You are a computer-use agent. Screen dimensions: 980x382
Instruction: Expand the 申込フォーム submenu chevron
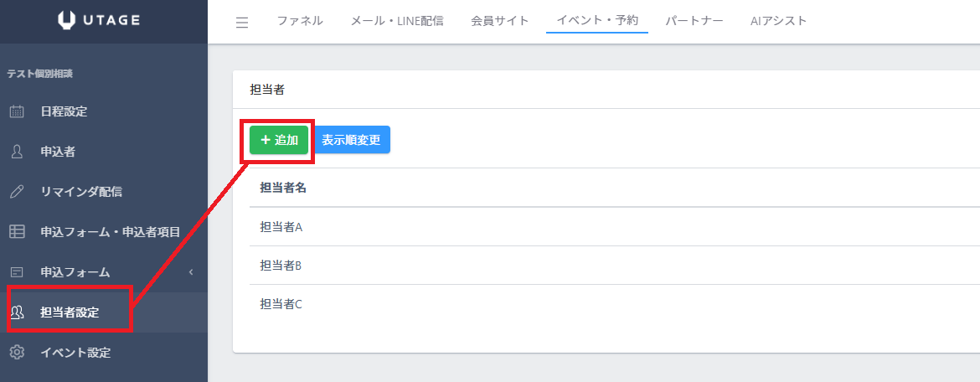coord(191,272)
